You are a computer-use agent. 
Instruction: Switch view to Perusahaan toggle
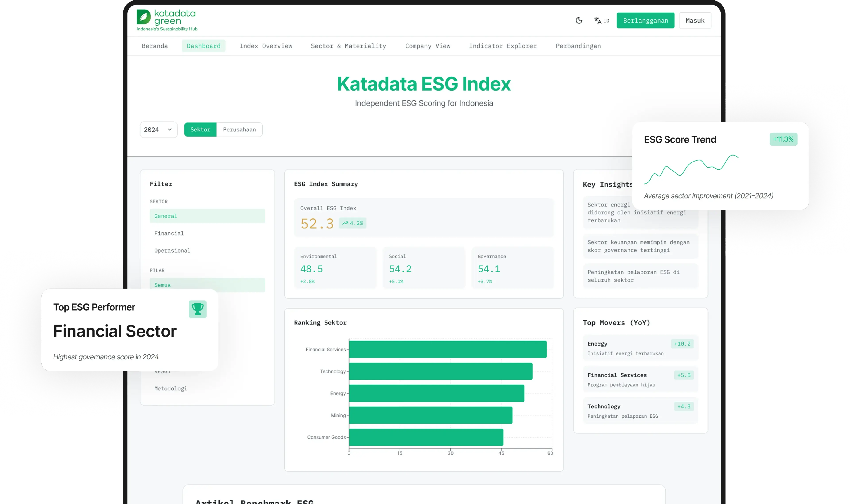pos(239,130)
